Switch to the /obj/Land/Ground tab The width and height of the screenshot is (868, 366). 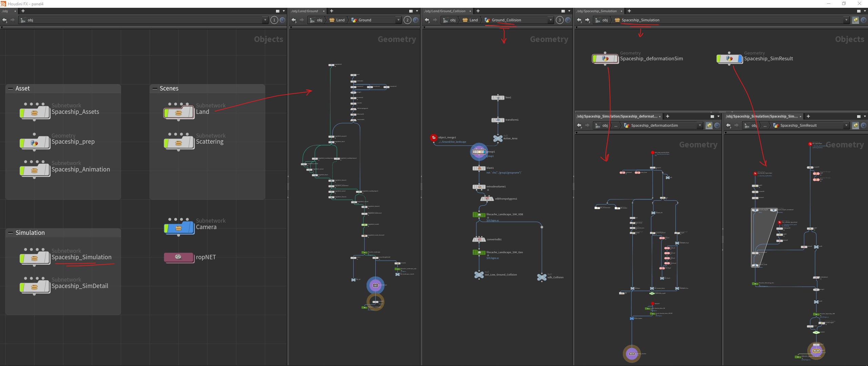[304, 11]
